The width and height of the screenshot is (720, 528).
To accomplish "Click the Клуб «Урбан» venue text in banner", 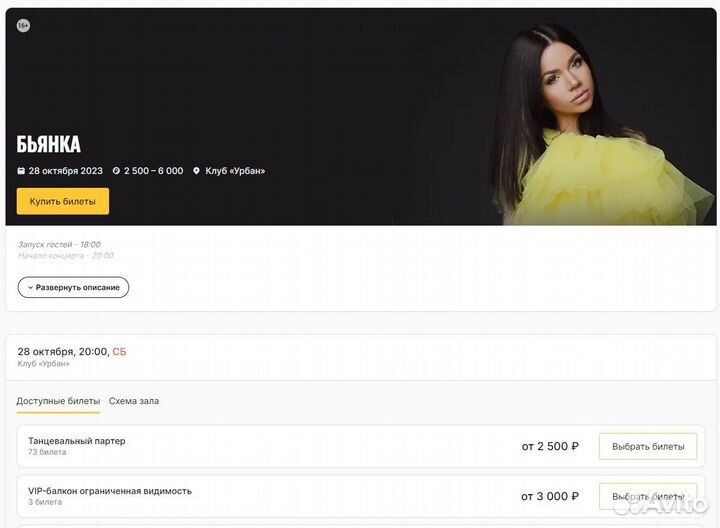I will click(235, 171).
